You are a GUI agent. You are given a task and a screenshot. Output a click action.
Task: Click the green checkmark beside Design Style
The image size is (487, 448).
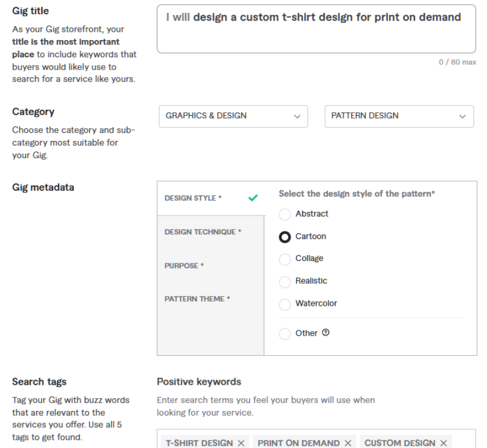(x=253, y=198)
